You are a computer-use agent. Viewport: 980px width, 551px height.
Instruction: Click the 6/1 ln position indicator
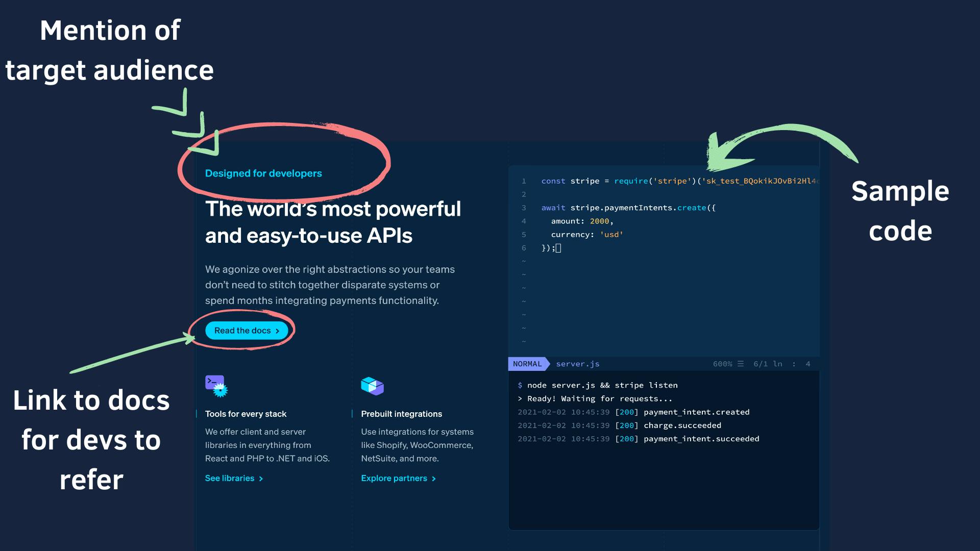[x=768, y=364]
